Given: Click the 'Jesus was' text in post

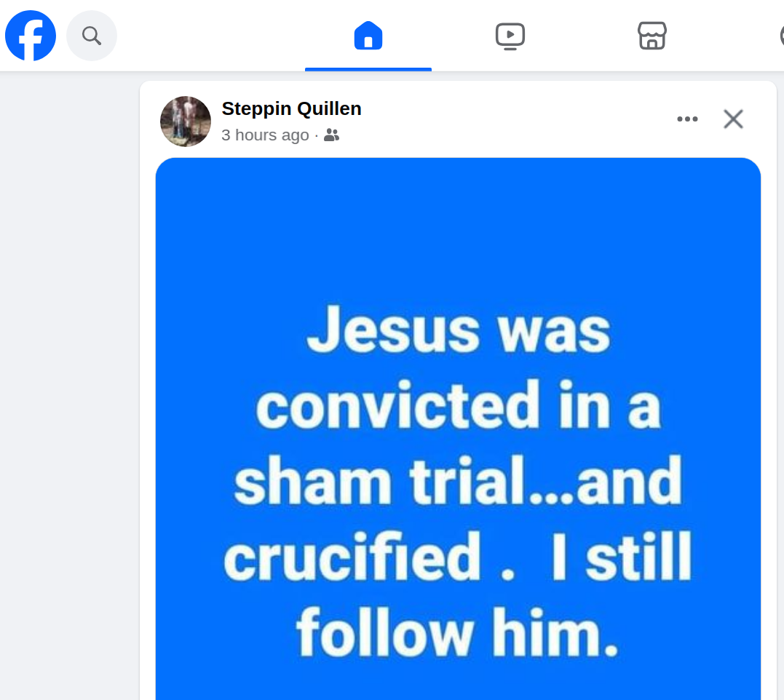Looking at the screenshot, I should point(459,330).
